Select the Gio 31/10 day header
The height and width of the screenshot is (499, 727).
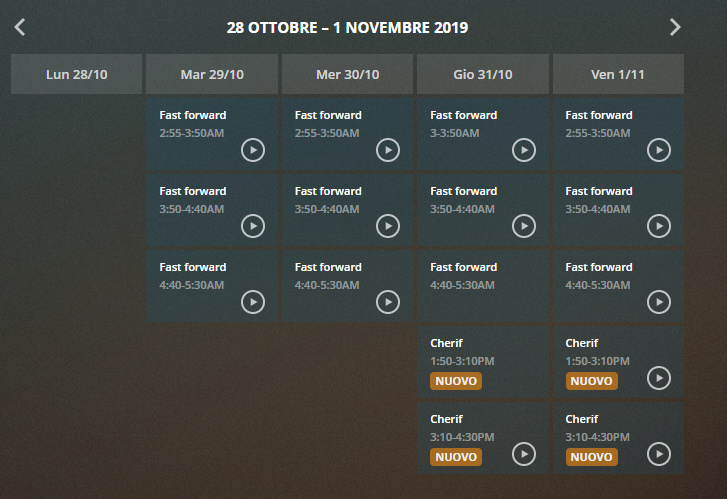click(x=483, y=74)
